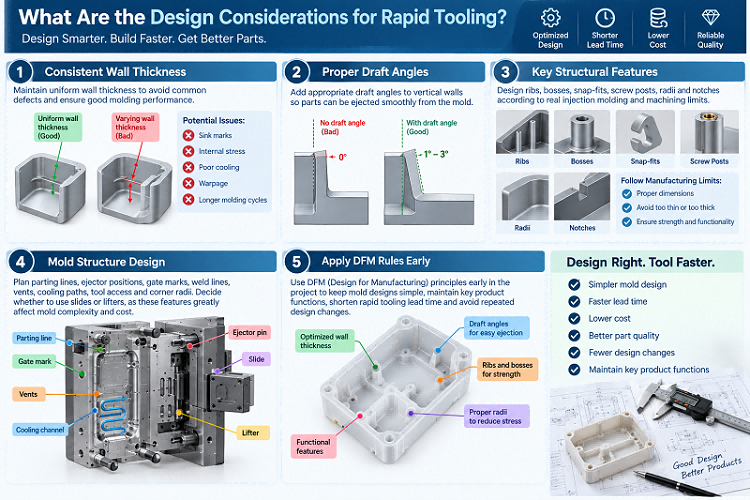Click the red X beside Longer molding cycles

coord(188,200)
